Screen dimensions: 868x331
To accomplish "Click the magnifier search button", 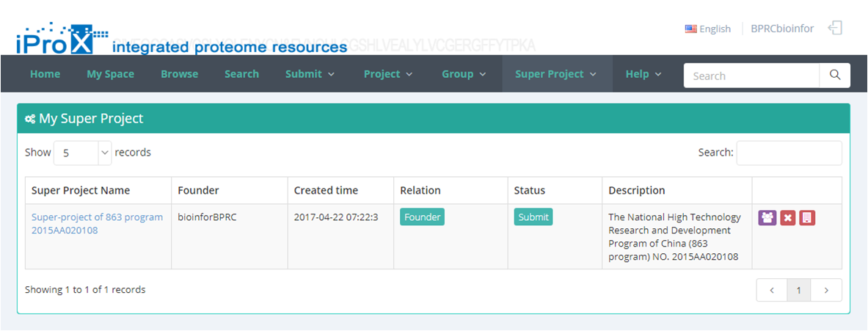I will pyautogui.click(x=835, y=76).
